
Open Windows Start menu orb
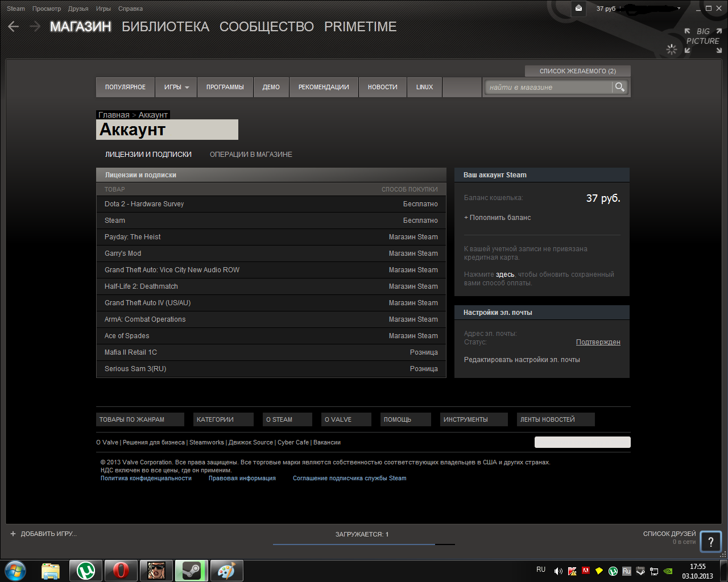coord(15,570)
